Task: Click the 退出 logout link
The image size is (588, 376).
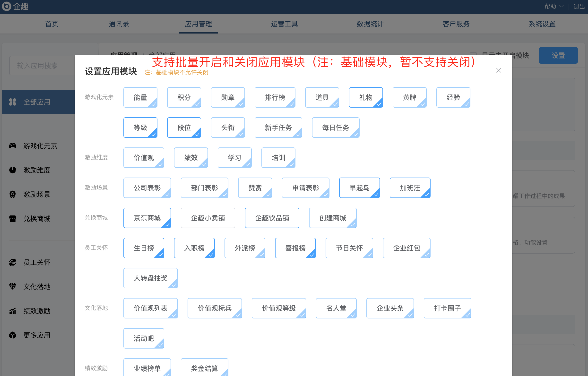Action: pos(579,6)
